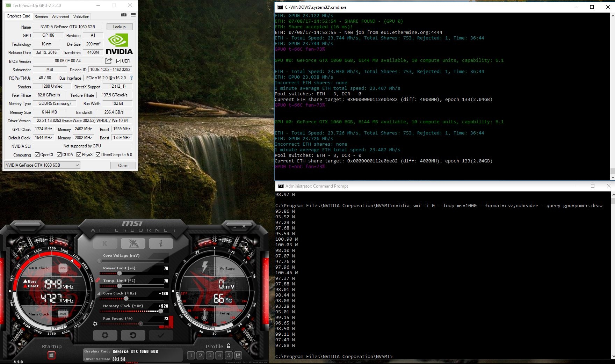The height and width of the screenshot is (364, 615).
Task: Click the Bus Interface question mark
Action: coord(131,78)
